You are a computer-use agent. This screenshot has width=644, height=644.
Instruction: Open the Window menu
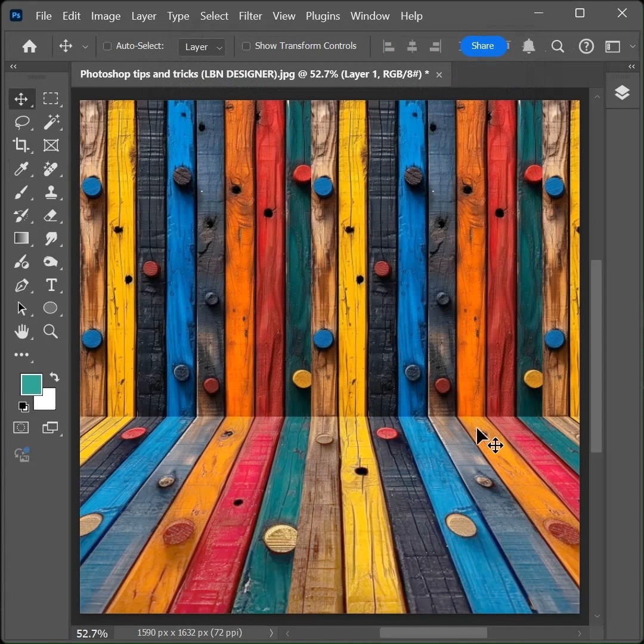[x=370, y=16]
